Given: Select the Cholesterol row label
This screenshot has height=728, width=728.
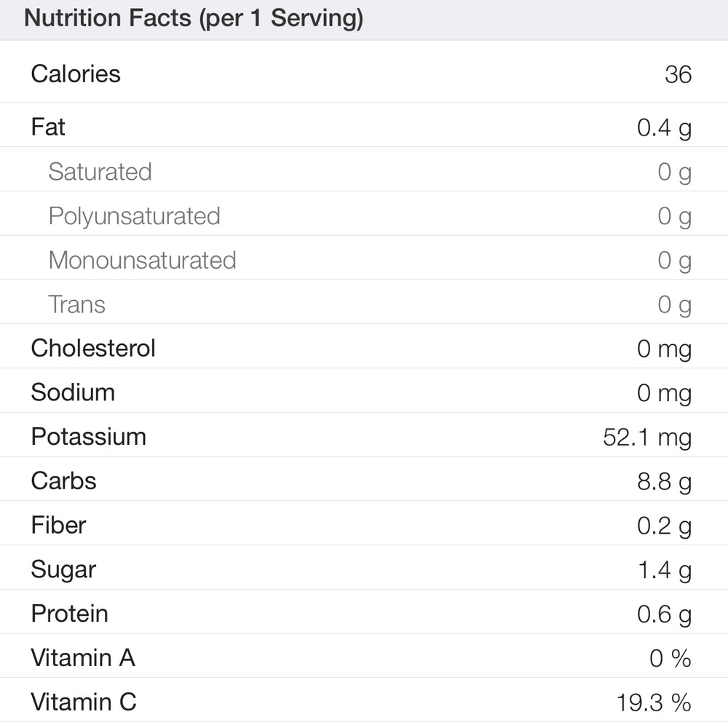Looking at the screenshot, I should point(93,348).
